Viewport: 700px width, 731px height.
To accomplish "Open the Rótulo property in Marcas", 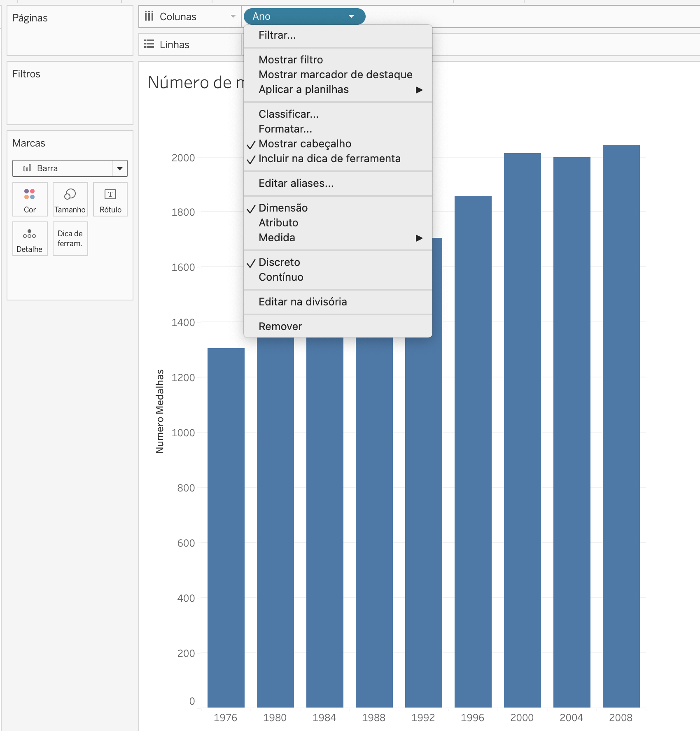I will coord(110,199).
